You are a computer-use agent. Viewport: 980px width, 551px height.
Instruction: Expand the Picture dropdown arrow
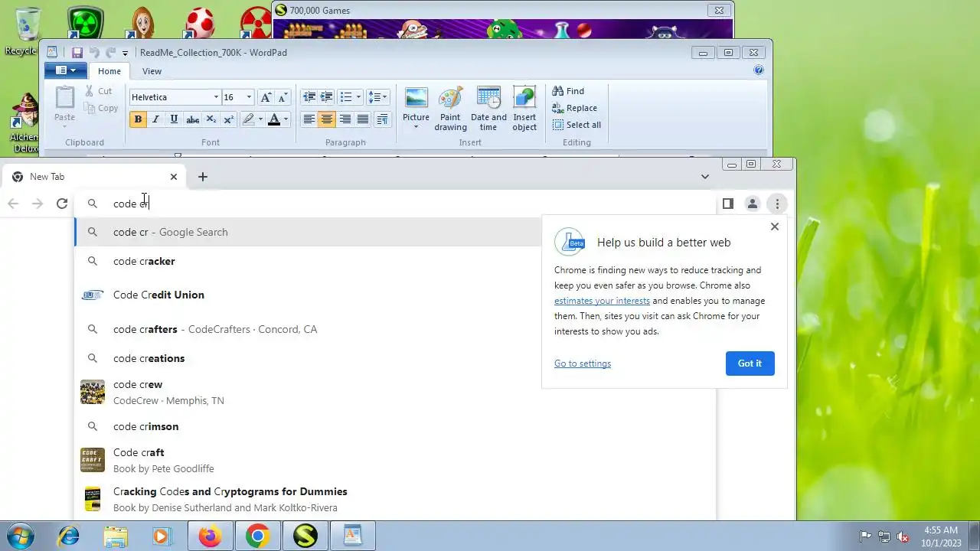[416, 127]
